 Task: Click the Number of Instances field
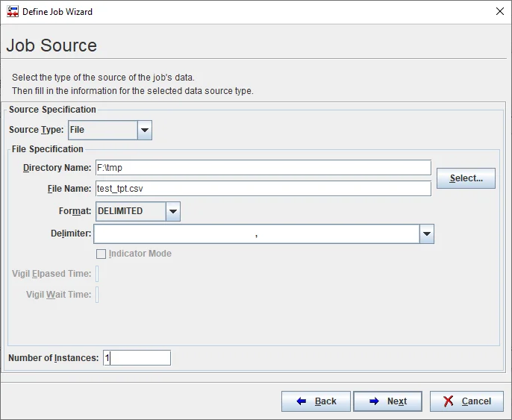(x=137, y=358)
